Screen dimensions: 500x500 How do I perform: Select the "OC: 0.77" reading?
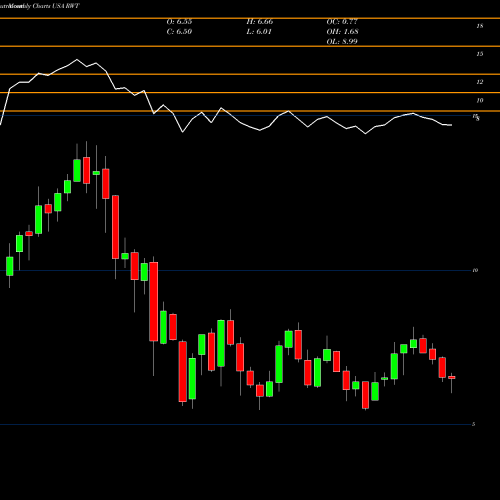[x=342, y=22]
